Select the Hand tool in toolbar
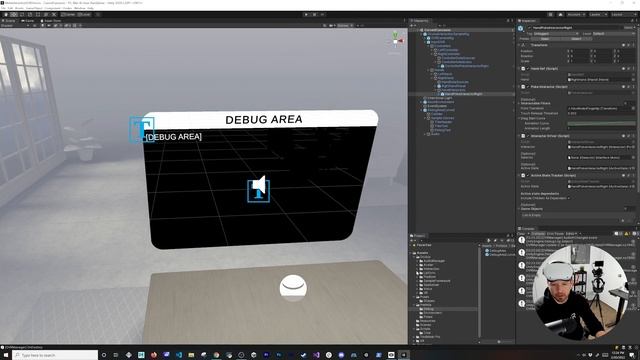 (6, 15)
